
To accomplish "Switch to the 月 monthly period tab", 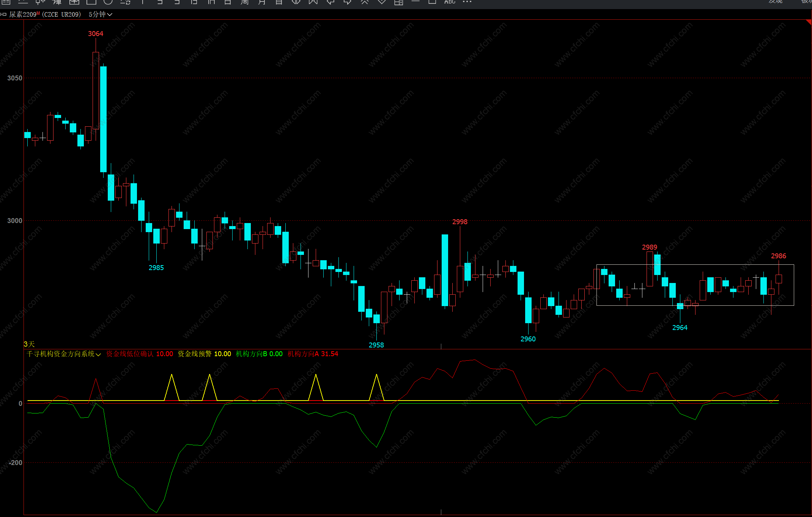I will 262,2.
